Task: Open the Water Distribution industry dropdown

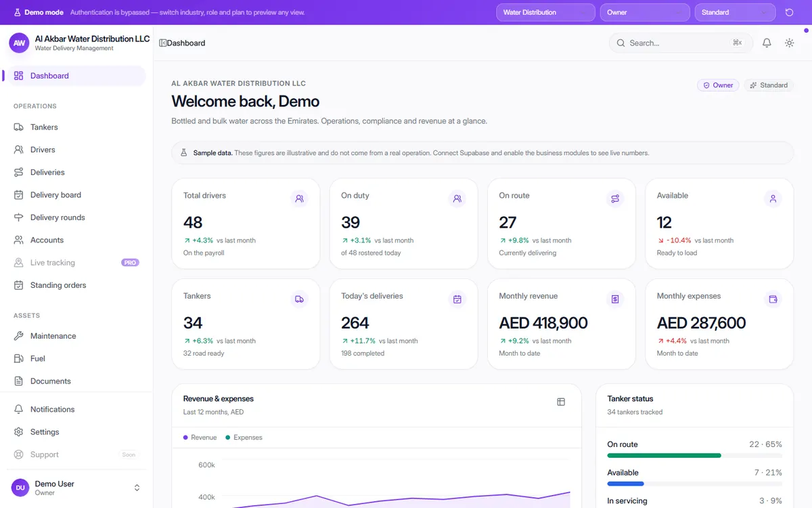Action: click(x=545, y=12)
